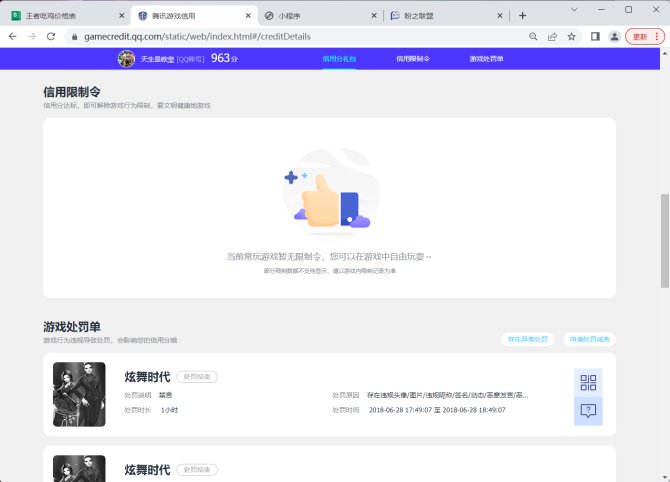Screen dimensions: 670x482
Task: Close the 腾讯游戏信用 tab
Action: [x=248, y=16]
